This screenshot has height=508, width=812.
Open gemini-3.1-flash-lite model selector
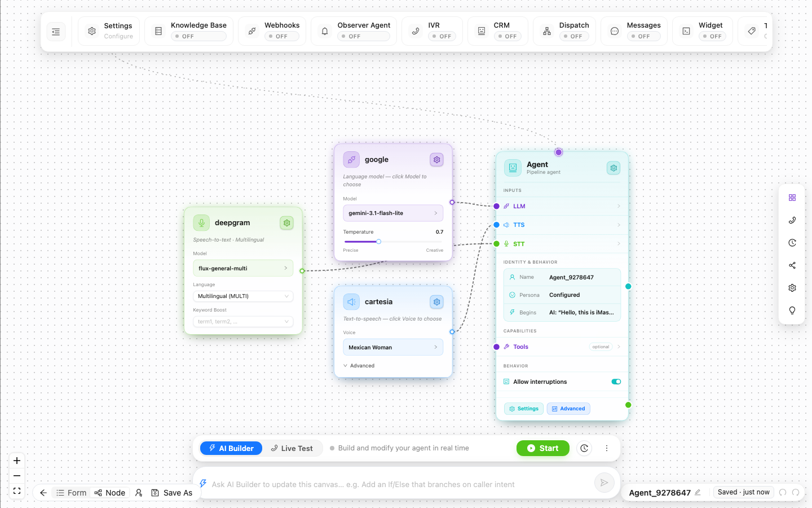(x=393, y=213)
